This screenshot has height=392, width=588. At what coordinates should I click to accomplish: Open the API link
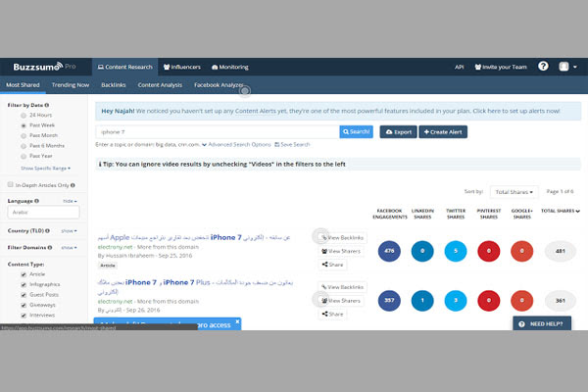[459, 67]
